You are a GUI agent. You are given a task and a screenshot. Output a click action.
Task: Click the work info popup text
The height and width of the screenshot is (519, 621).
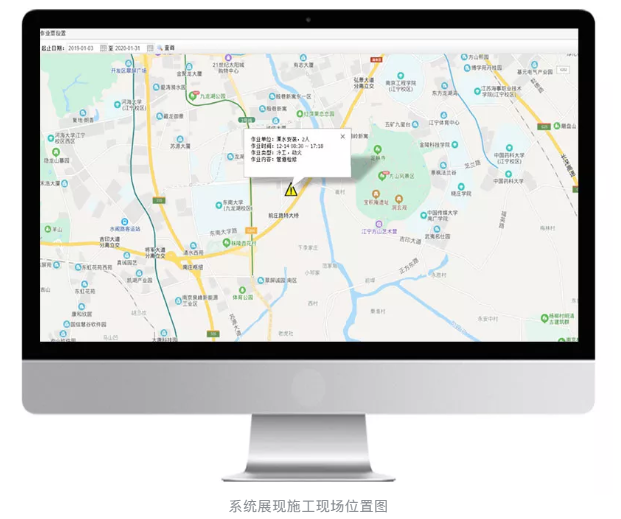(290, 149)
